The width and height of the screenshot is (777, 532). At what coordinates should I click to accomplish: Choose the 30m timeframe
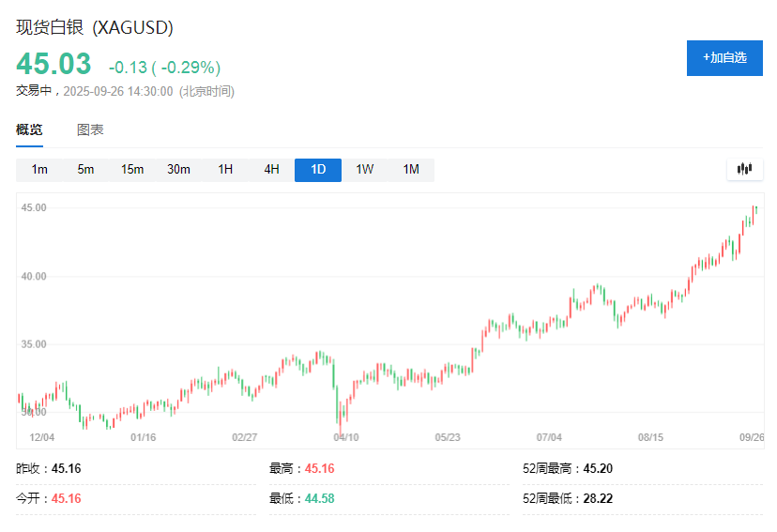click(178, 170)
